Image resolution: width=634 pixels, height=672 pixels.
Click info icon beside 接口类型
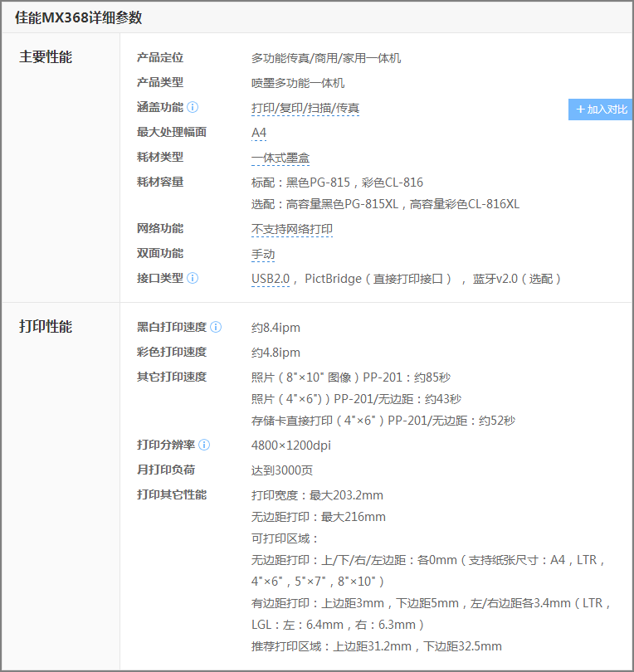193,278
